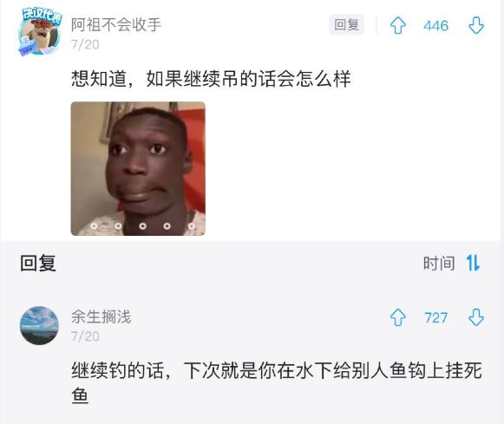Image resolution: width=504 pixels, height=424 pixels.
Task: Click the 回复 button beside the vote arrows
Action: (346, 24)
